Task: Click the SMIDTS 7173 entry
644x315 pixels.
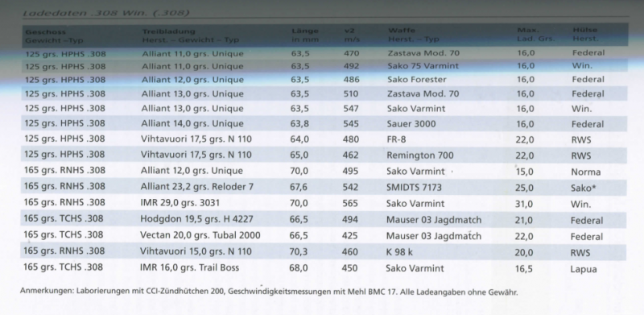Action: coord(414,188)
